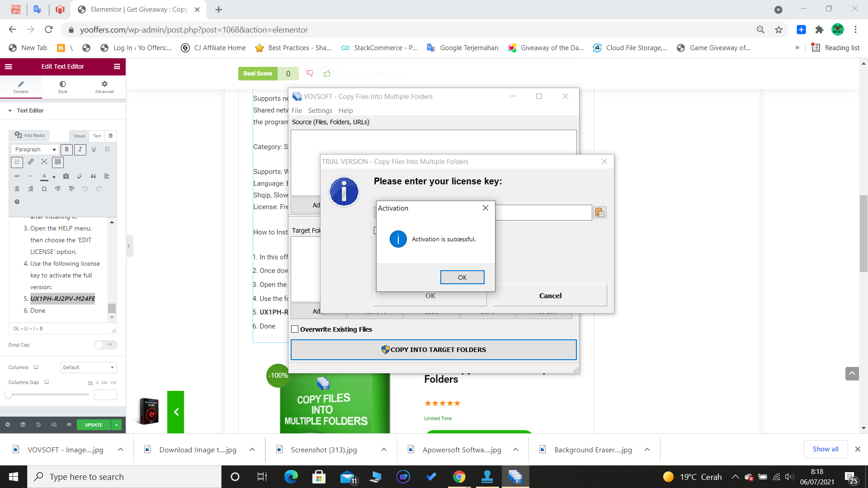Open the Elementor Navigator layers icon
This screenshot has height=488, width=868.
click(23, 425)
